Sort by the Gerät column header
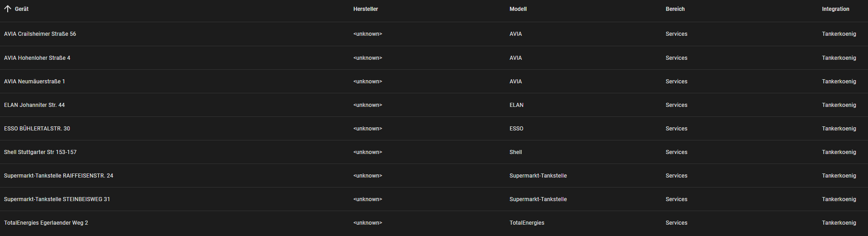Screen dimensions: 868x236 point(22,9)
